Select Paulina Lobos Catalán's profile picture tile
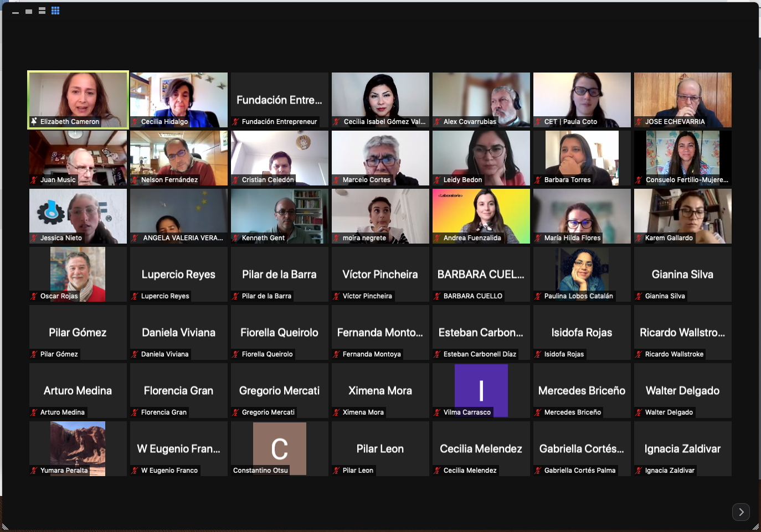The width and height of the screenshot is (761, 532). (x=582, y=274)
